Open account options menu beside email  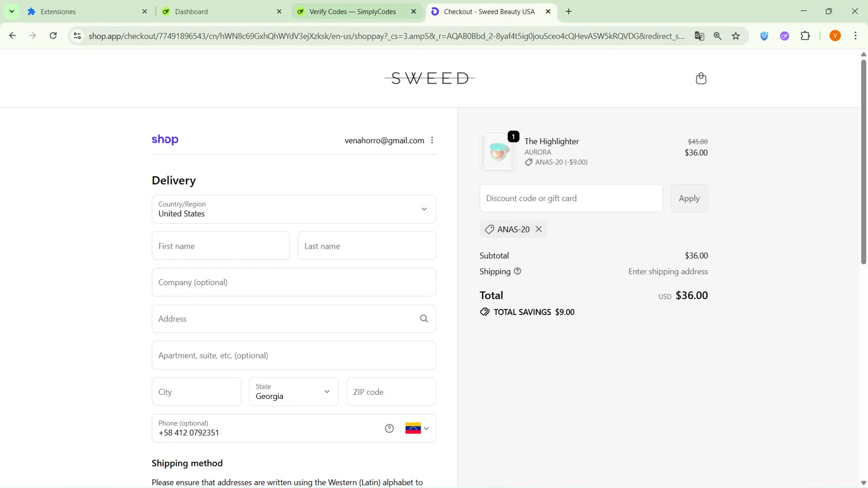coord(432,141)
